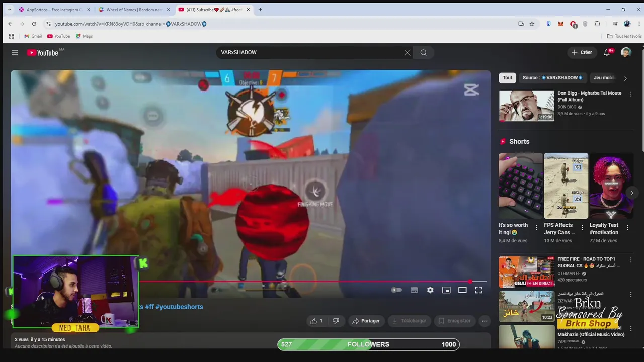Open the YouTube hamburger guide menu
The image size is (644, 362).
[15, 52]
